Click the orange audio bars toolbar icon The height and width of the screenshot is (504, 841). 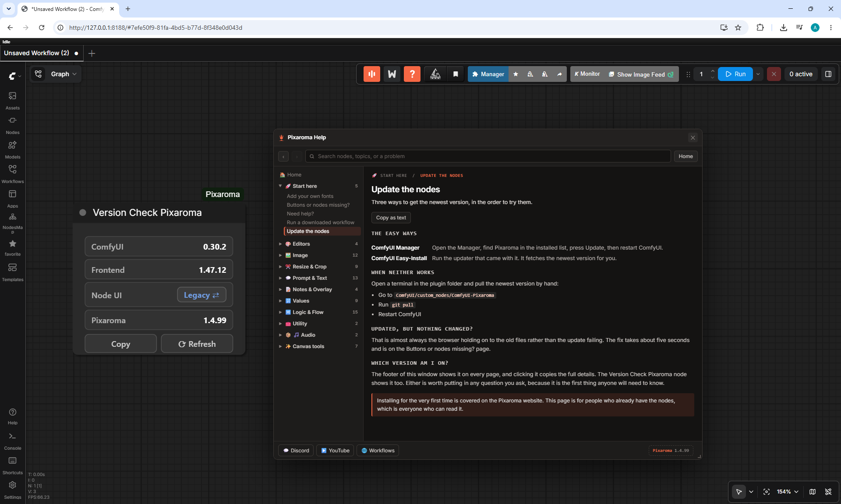(371, 74)
